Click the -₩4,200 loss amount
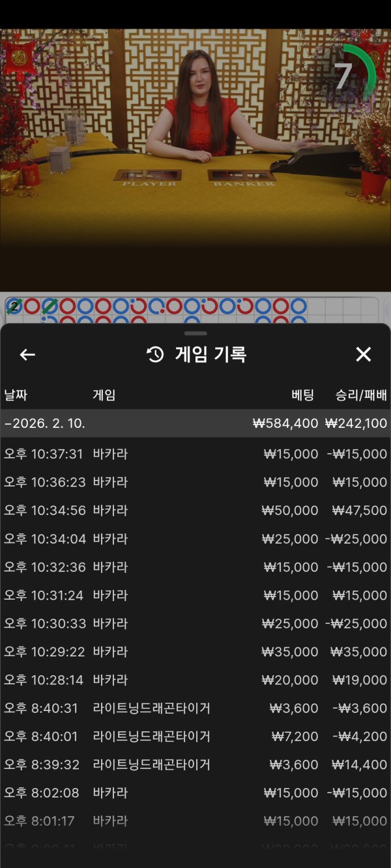Image resolution: width=391 pixels, height=868 pixels. coord(360,736)
